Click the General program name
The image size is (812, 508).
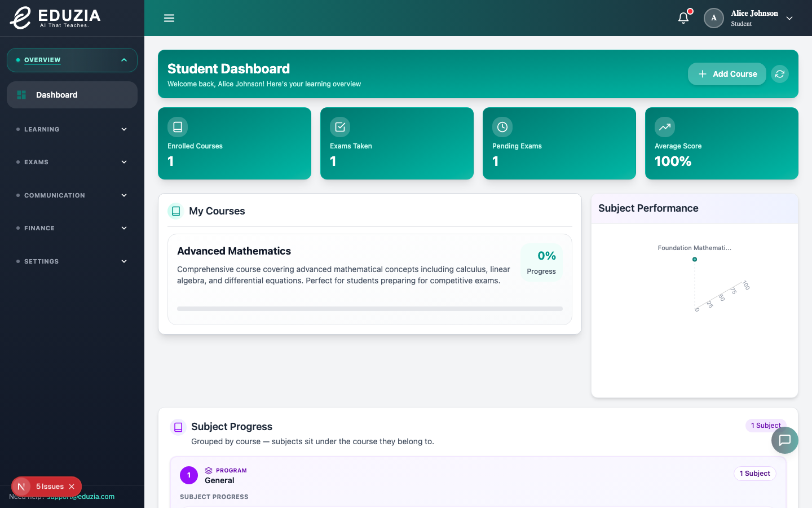pos(219,480)
